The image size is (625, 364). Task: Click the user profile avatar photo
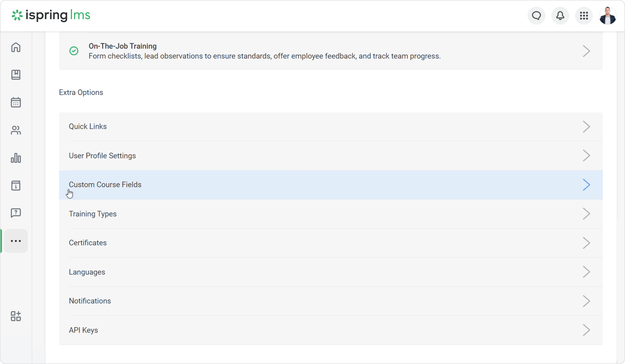(607, 16)
